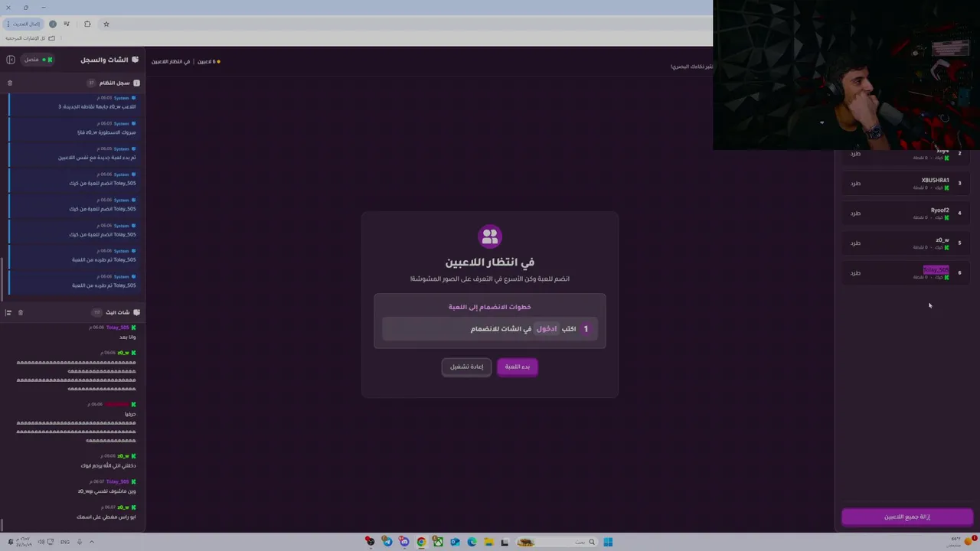Select highlighted player name Tolay_505
980x551 pixels.
click(936, 270)
